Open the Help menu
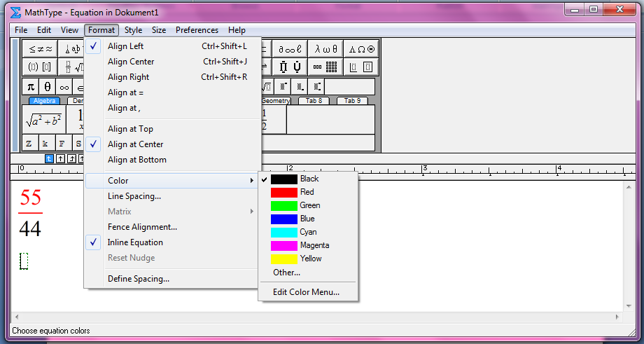 point(237,30)
